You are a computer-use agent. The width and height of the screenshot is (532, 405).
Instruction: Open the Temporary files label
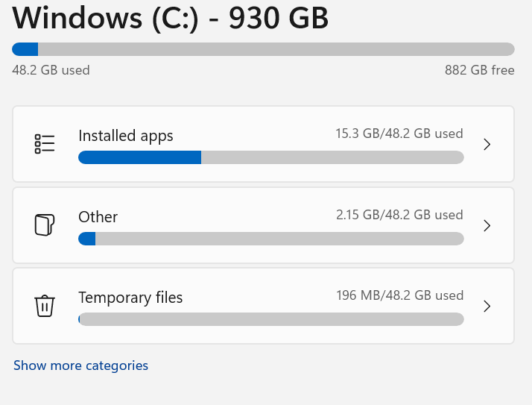[130, 298]
